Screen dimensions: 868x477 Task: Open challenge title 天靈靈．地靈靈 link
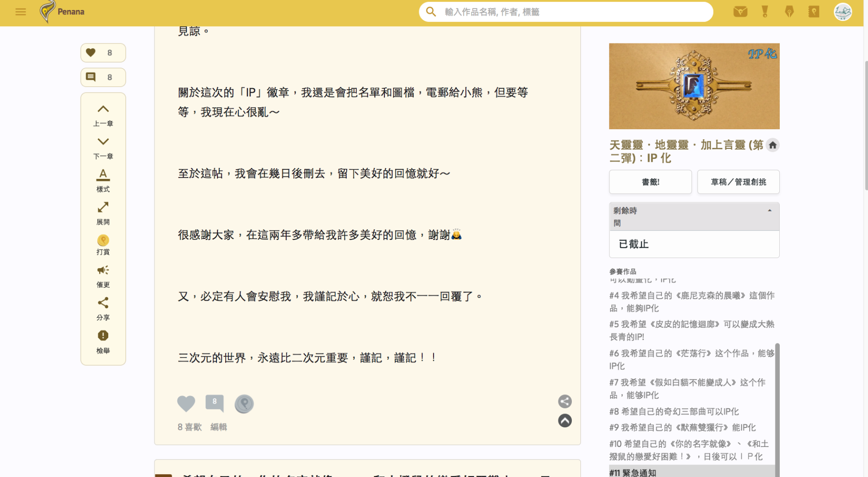pyautogui.click(x=687, y=151)
